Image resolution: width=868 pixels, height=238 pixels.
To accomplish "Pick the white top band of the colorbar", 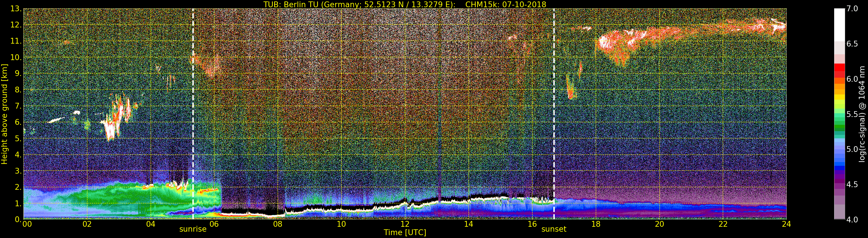I will [x=839, y=25].
